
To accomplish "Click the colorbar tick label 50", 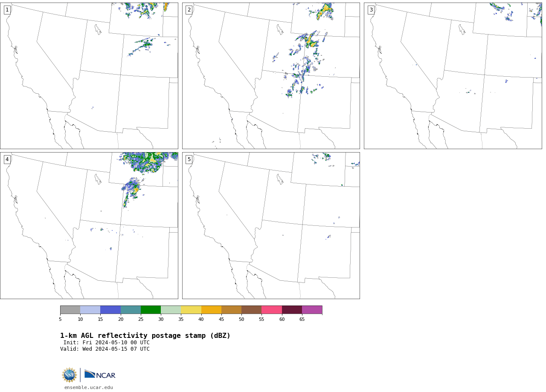I will [x=241, y=319].
